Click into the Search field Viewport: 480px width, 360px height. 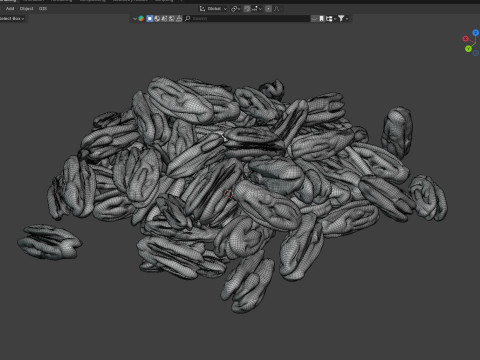[x=247, y=19]
